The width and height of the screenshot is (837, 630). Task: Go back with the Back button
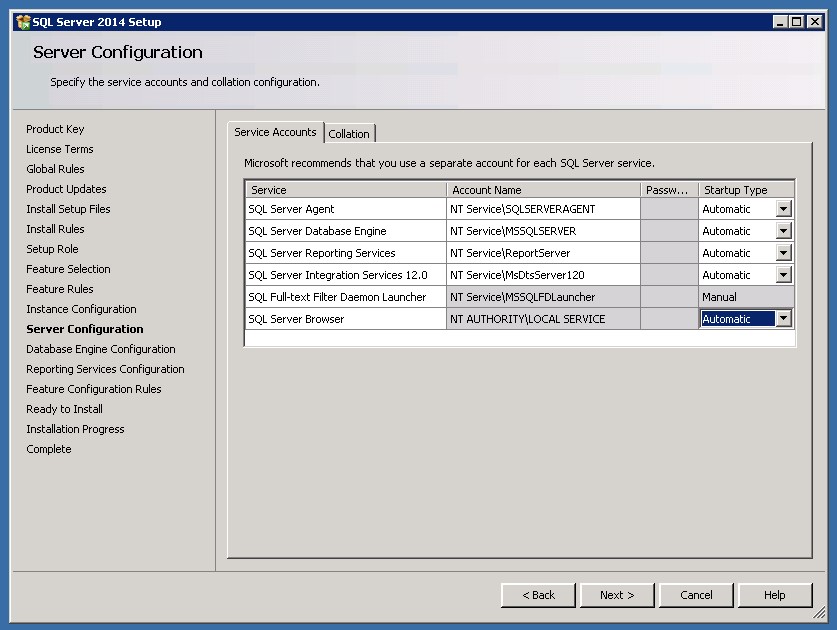click(x=538, y=595)
